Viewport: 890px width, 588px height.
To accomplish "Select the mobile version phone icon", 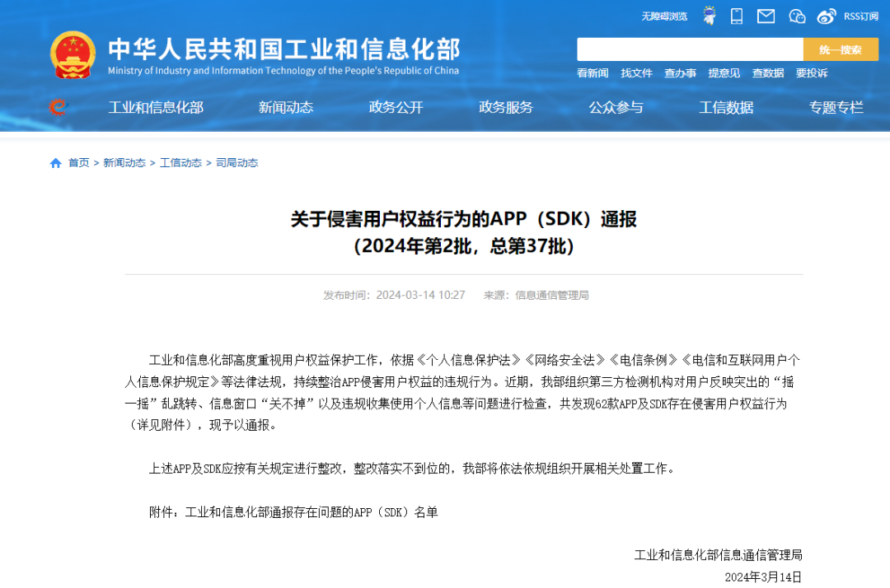I will click(737, 16).
